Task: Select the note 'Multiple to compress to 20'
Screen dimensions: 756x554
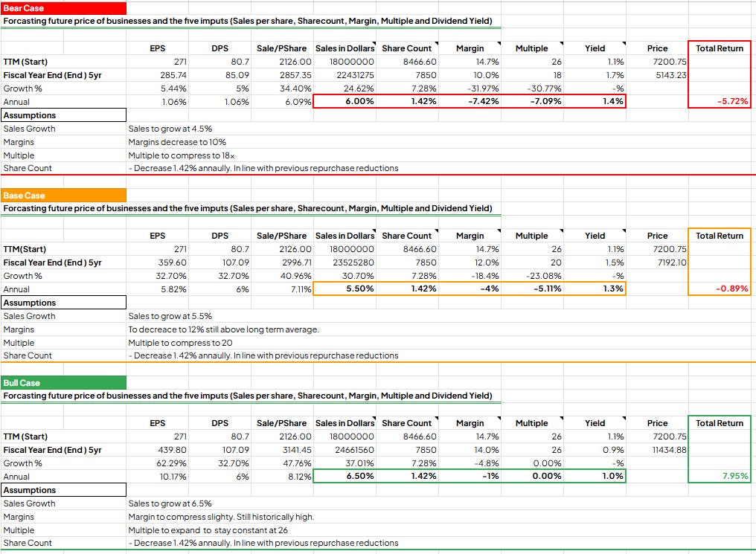Action: coord(180,343)
